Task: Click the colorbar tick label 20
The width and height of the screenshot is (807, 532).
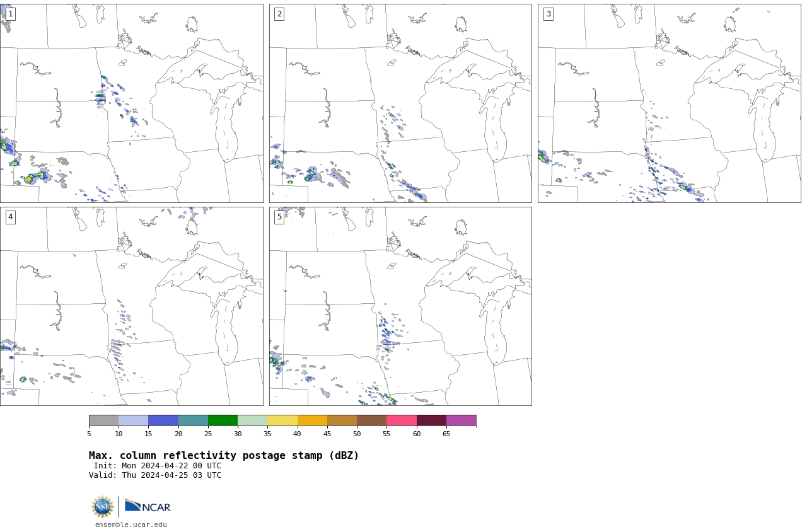Action: coord(178,434)
